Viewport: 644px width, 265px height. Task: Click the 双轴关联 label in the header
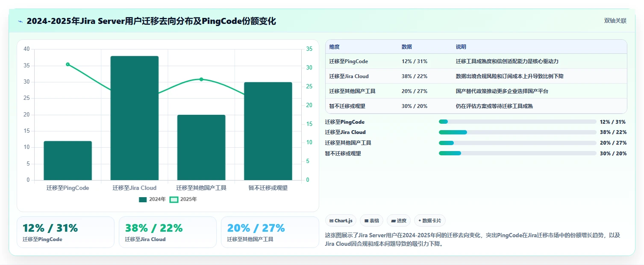615,21
